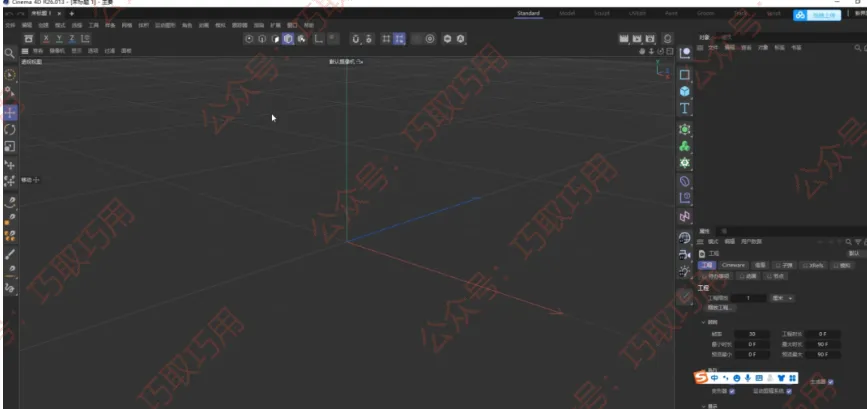
Task: Select the paint brush tool in the left toolbar
Action: pyautogui.click(x=10, y=254)
